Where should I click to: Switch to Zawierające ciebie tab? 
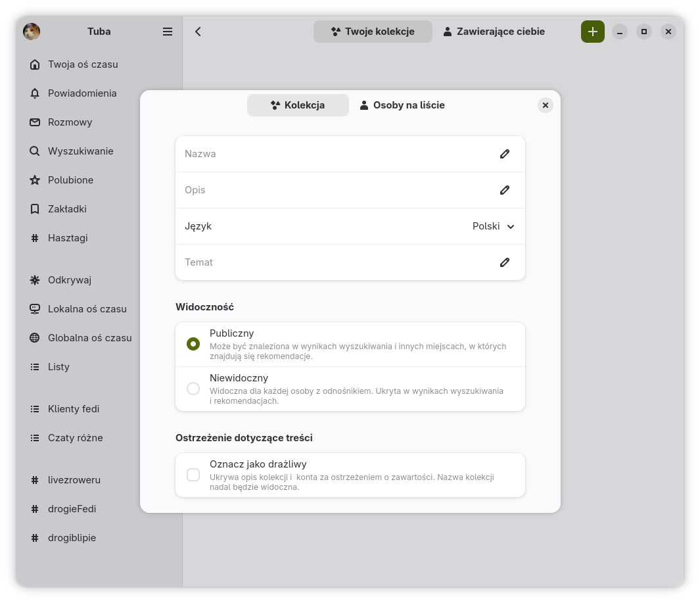(494, 32)
